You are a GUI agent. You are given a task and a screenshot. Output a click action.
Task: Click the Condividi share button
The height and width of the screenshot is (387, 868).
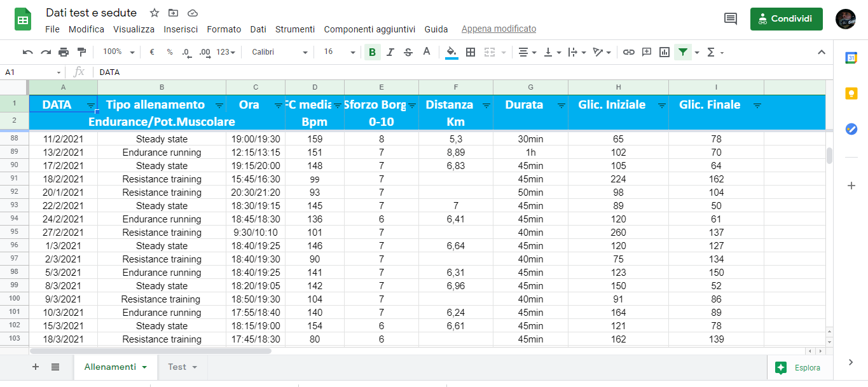coord(786,19)
